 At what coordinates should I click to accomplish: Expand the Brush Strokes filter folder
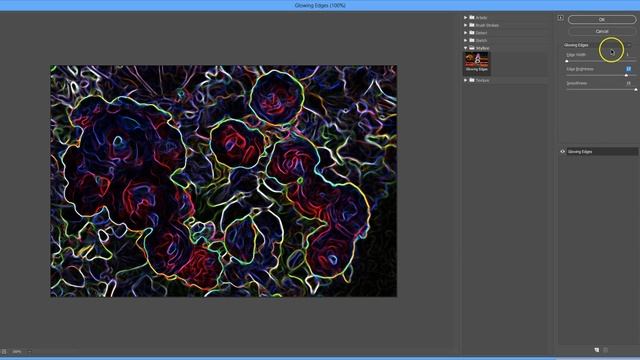pos(465,25)
